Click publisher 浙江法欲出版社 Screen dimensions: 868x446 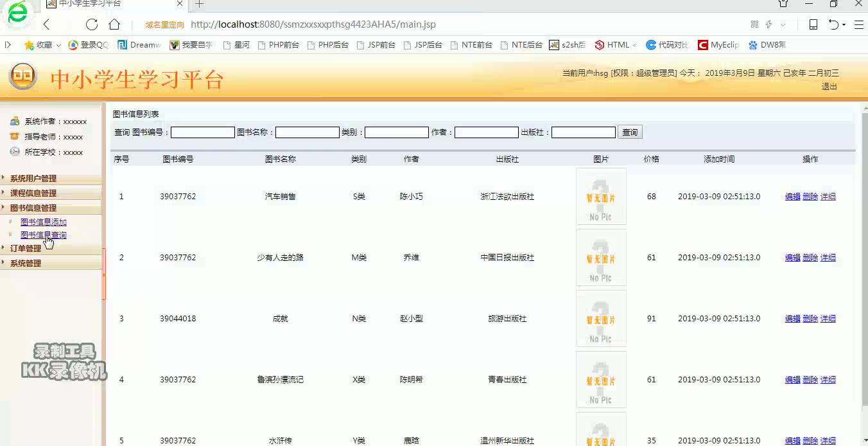507,197
